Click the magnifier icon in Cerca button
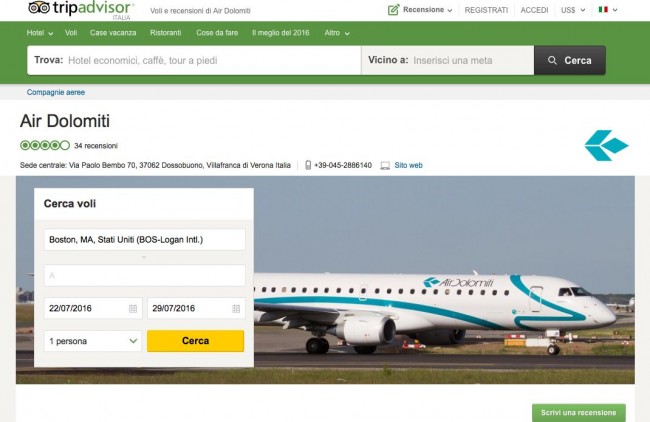This screenshot has height=422, width=650. coord(552,61)
